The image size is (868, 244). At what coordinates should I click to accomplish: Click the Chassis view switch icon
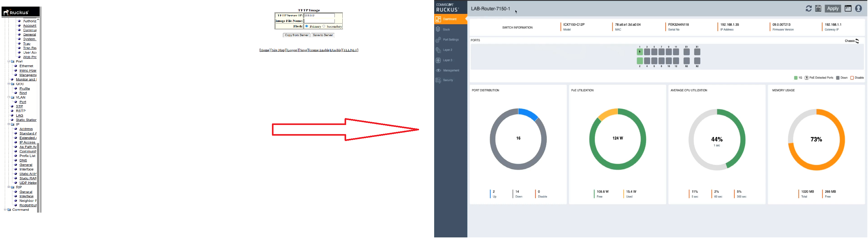point(857,41)
